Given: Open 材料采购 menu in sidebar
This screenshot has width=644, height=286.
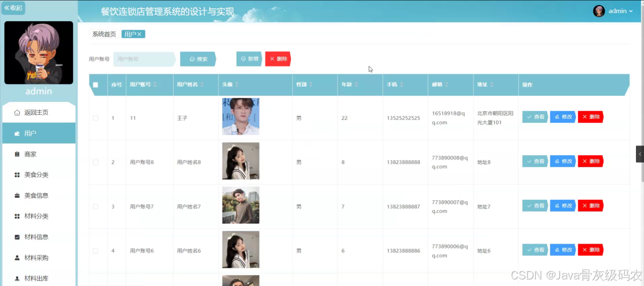Looking at the screenshot, I should (x=39, y=257).
